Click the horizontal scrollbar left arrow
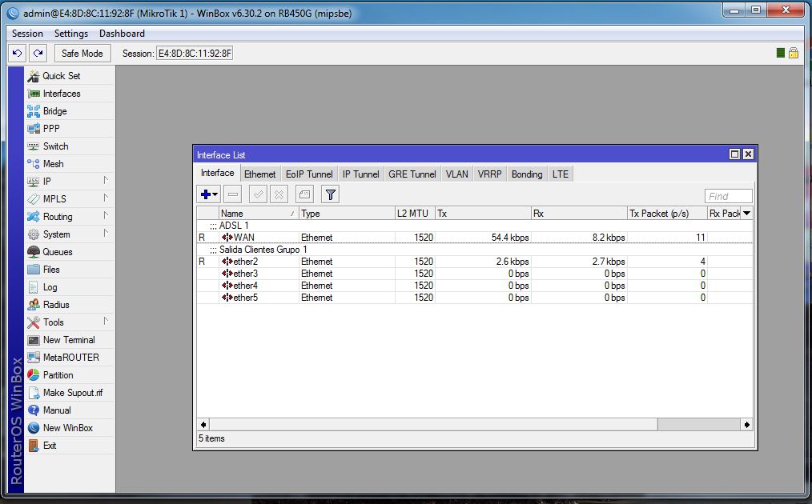This screenshot has width=812, height=504. (x=203, y=425)
